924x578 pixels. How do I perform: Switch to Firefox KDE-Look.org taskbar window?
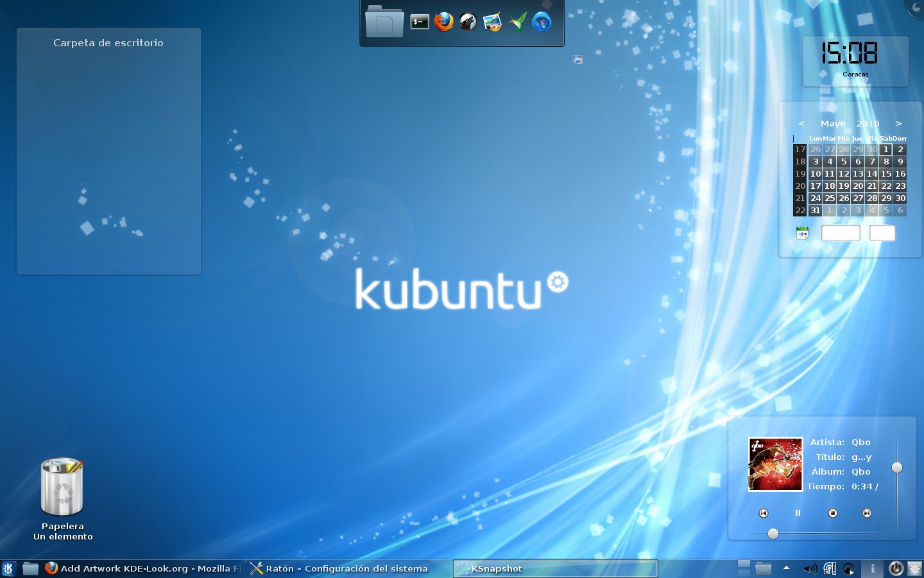(x=143, y=568)
